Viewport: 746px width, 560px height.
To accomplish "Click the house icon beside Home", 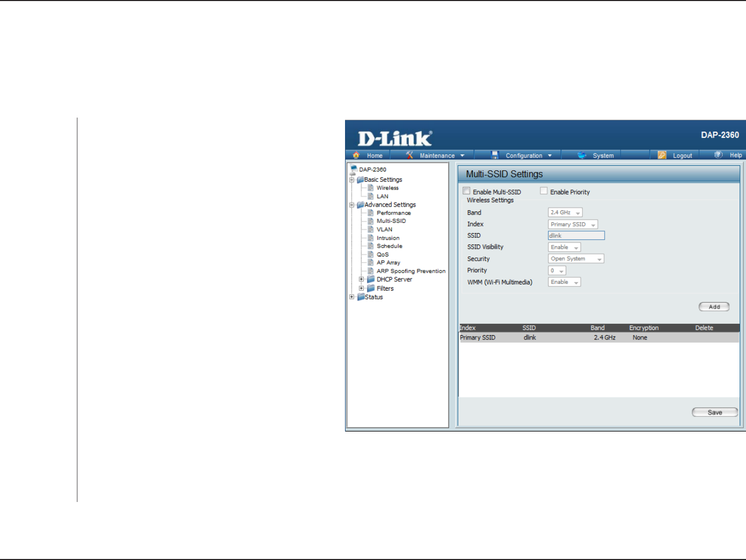I will [x=356, y=155].
